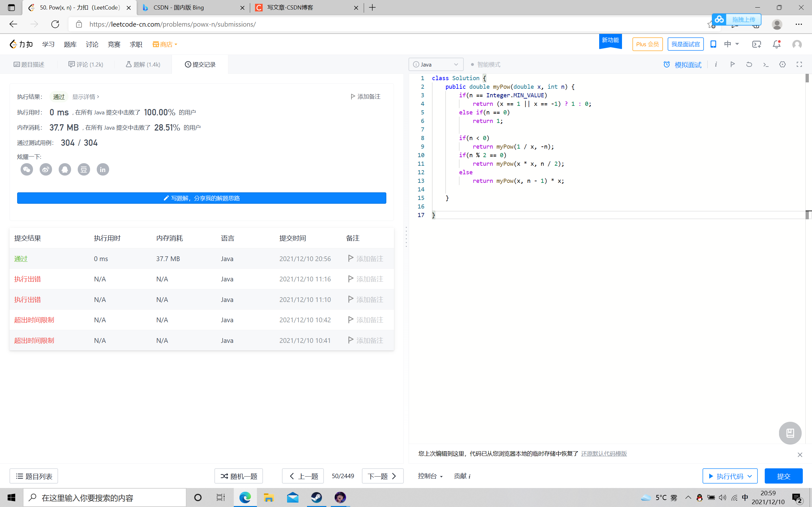This screenshot has height=507, width=812.
Task: Run code using the play icon
Action: click(732, 64)
